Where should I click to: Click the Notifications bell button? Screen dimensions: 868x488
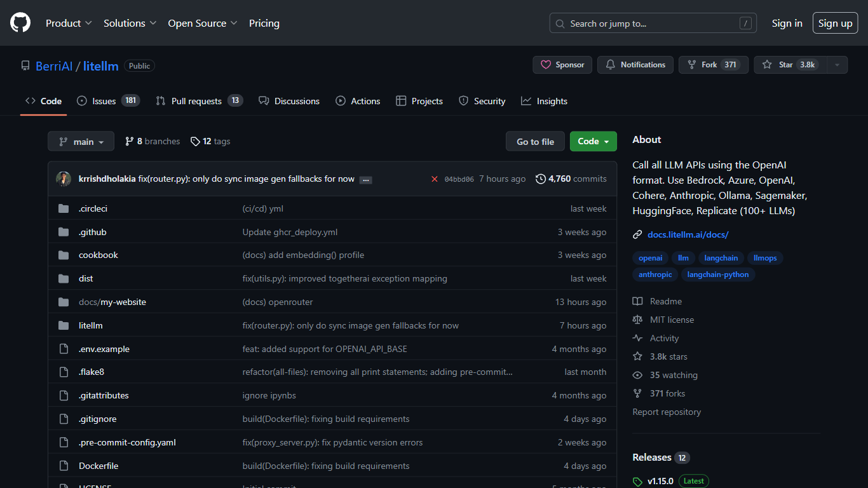pos(635,65)
